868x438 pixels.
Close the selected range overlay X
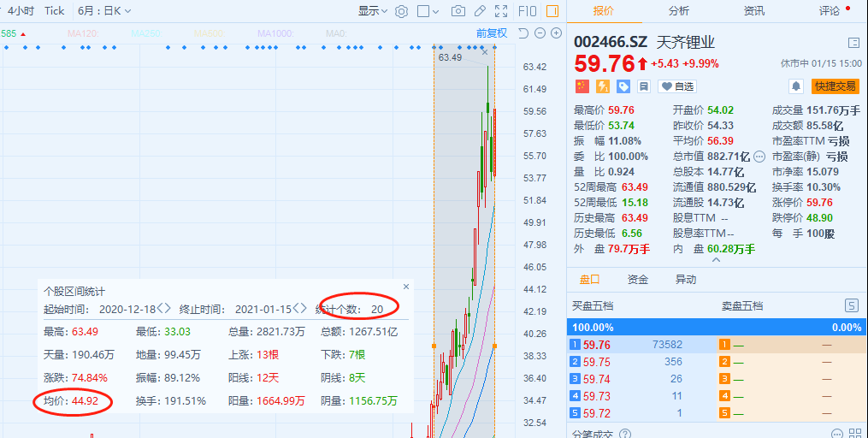[485, 52]
